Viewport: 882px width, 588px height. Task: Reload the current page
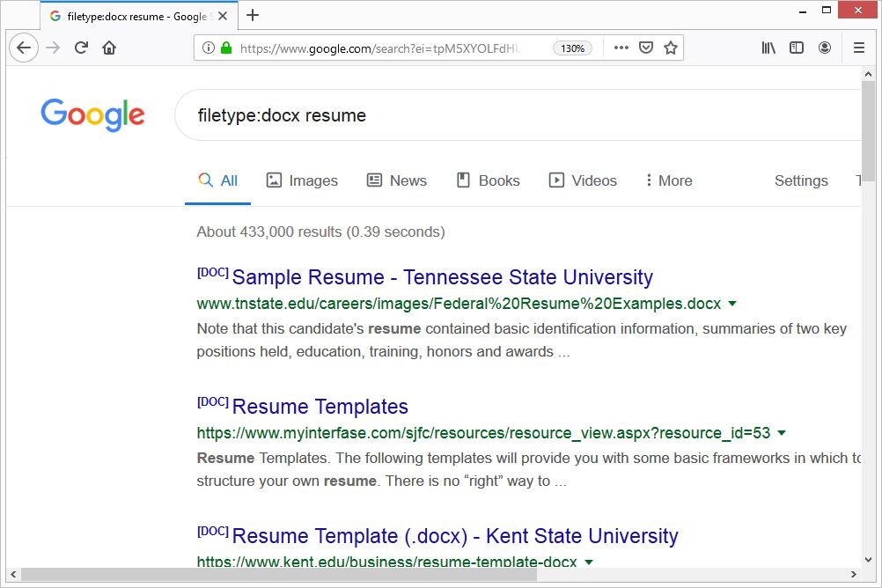pyautogui.click(x=81, y=48)
